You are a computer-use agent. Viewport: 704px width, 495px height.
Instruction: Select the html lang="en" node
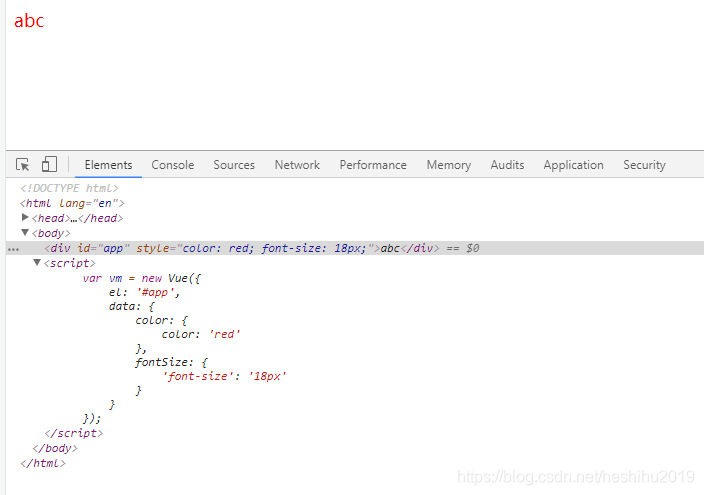[72, 203]
